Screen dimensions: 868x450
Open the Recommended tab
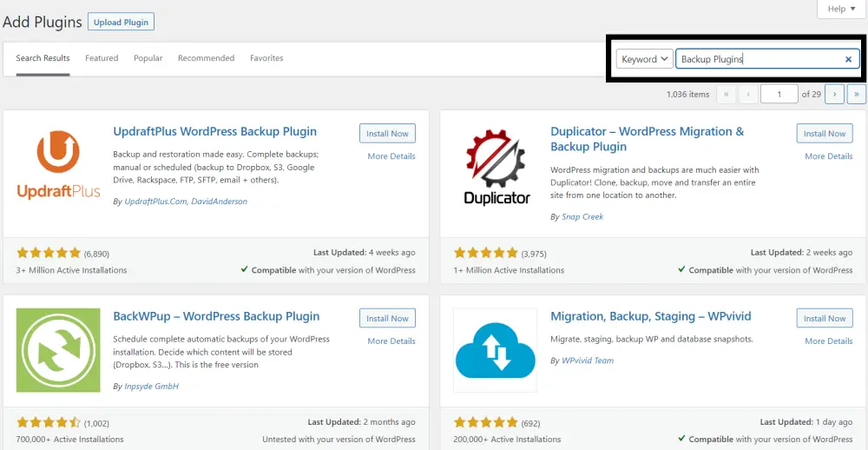click(206, 58)
